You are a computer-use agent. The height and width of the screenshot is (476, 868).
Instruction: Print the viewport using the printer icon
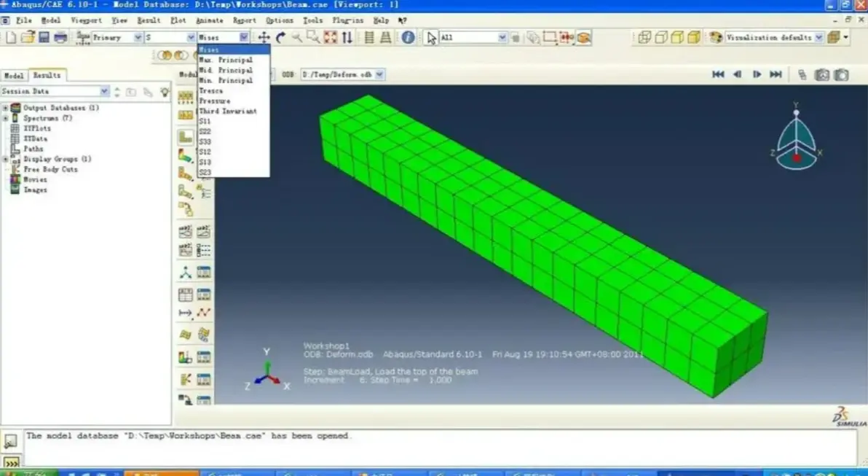60,37
